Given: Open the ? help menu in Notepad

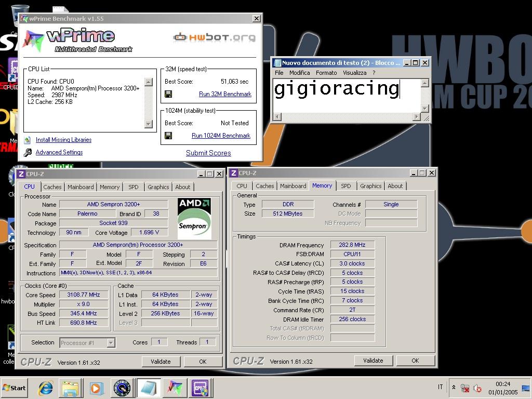Looking at the screenshot, I should (374, 73).
